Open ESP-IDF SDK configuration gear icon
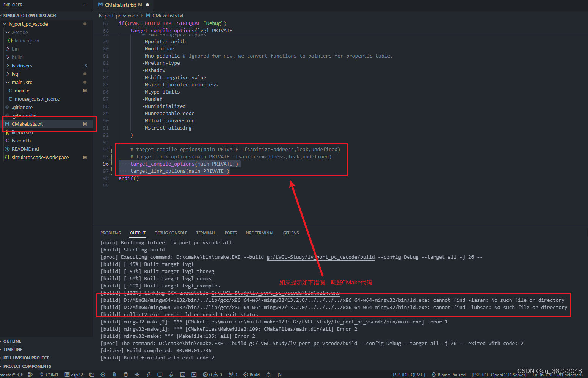Viewport: 588px width, 378px height. 103,375
